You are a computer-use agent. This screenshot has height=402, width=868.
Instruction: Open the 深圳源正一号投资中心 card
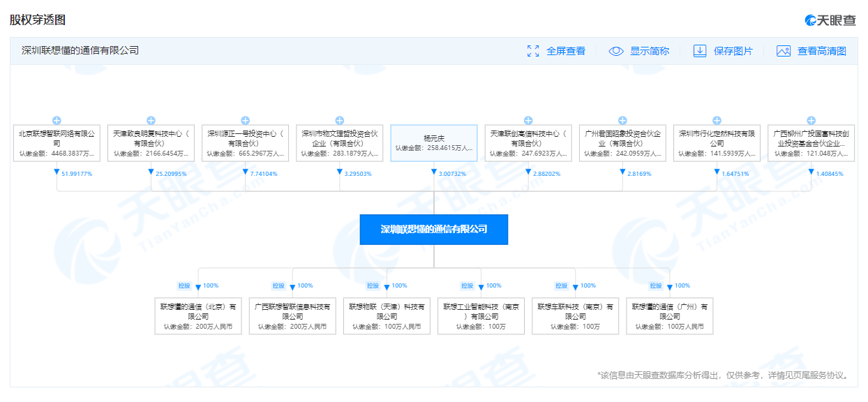(246, 143)
